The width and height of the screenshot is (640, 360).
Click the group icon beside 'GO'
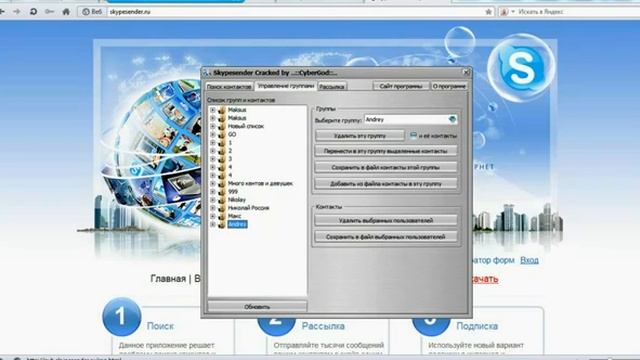(222, 134)
